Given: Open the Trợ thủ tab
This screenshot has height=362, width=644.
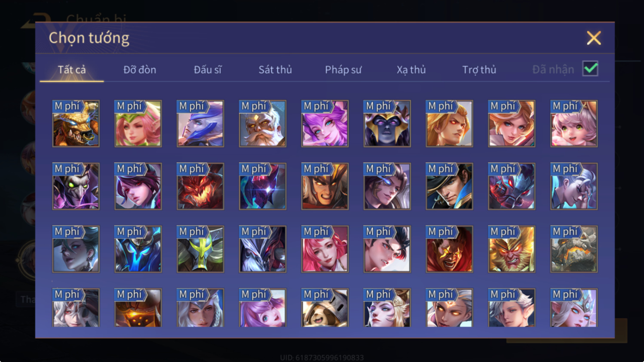Looking at the screenshot, I should click(479, 70).
